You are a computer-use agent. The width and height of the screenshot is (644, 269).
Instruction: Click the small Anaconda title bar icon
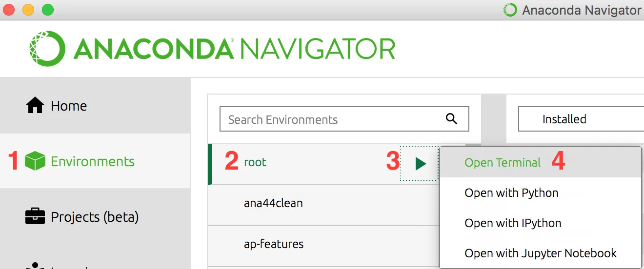pos(510,10)
